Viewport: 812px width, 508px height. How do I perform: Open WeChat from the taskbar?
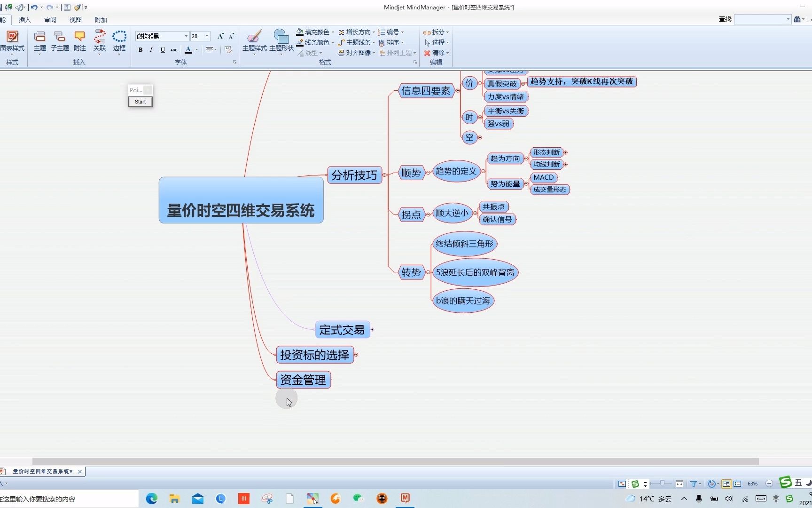point(359,499)
